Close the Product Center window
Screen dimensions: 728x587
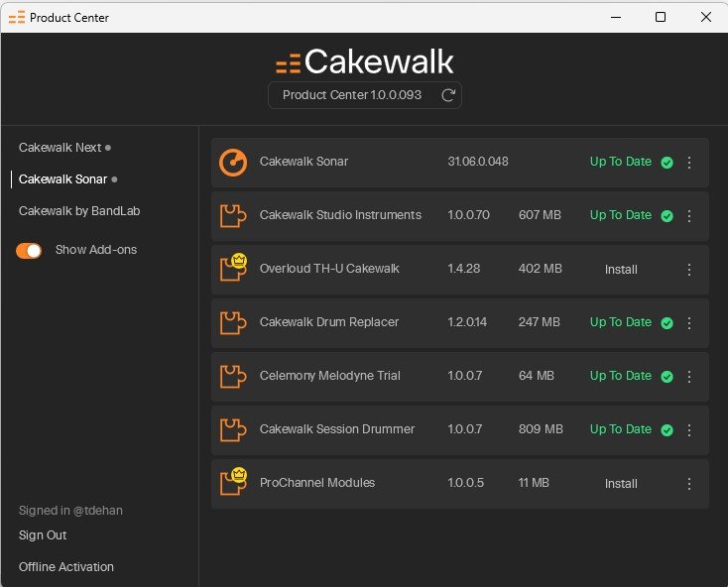706,17
